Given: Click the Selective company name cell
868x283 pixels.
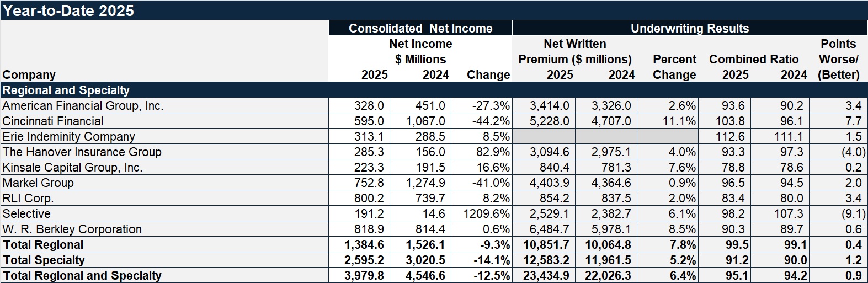Looking at the screenshot, I should click(x=26, y=213).
